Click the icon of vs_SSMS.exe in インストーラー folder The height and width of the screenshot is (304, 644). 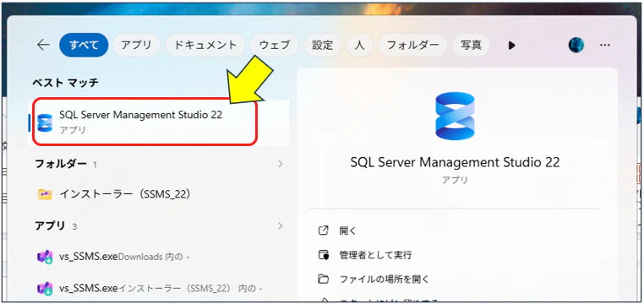45,289
